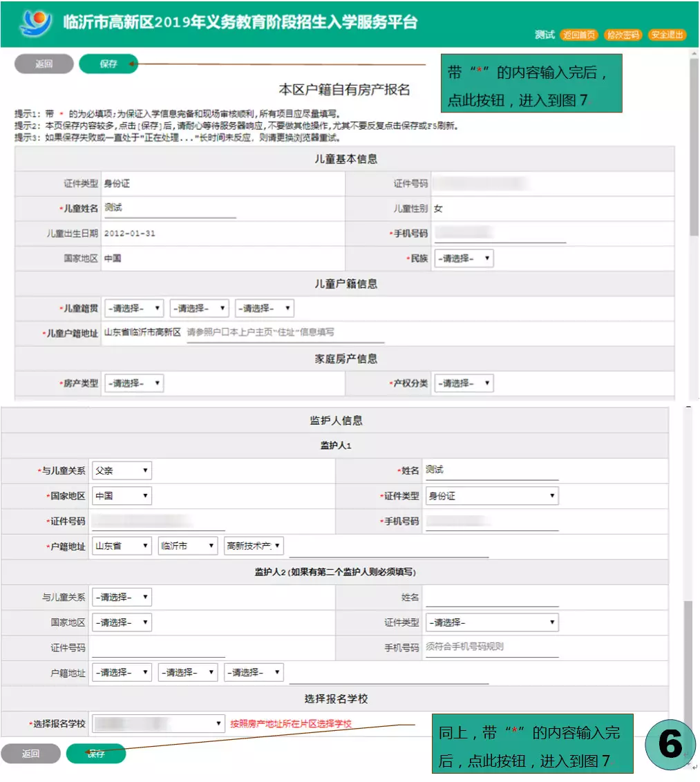Click 安全退出 to log out
The width and height of the screenshot is (700, 782).
pyautogui.click(x=667, y=35)
